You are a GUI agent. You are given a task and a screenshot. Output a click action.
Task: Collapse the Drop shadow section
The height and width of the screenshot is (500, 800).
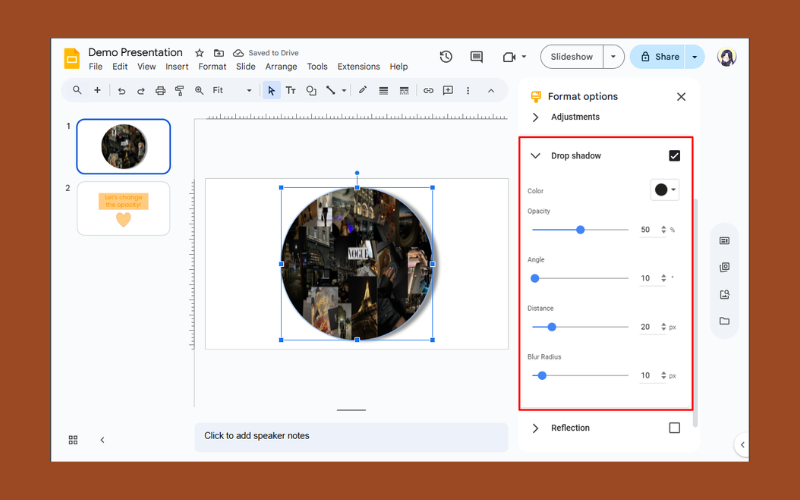535,156
